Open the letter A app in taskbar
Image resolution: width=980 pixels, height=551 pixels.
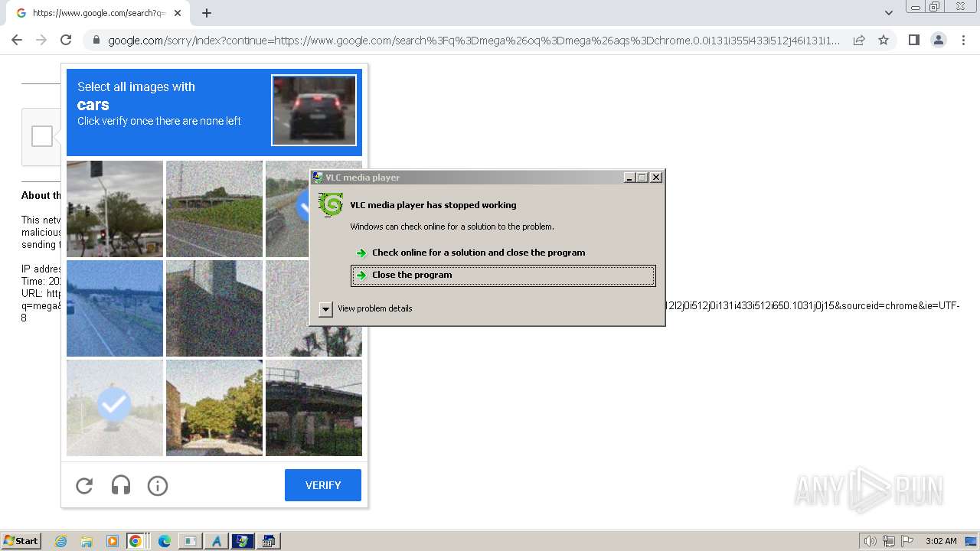coord(216,541)
